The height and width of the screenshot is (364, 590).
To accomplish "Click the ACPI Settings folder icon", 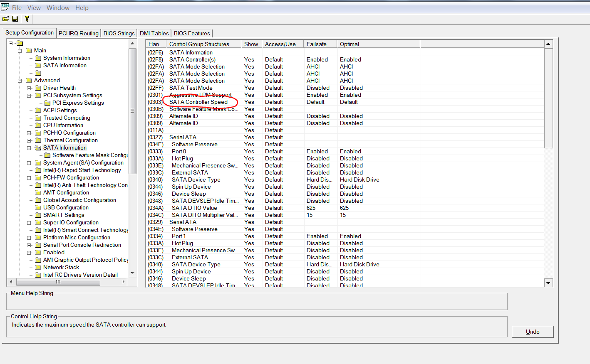I will (x=38, y=111).
